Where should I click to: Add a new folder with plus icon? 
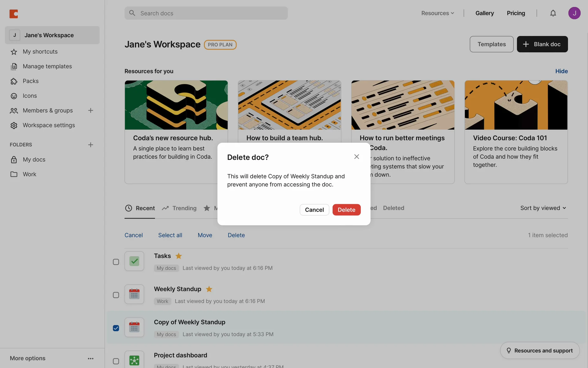(91, 145)
